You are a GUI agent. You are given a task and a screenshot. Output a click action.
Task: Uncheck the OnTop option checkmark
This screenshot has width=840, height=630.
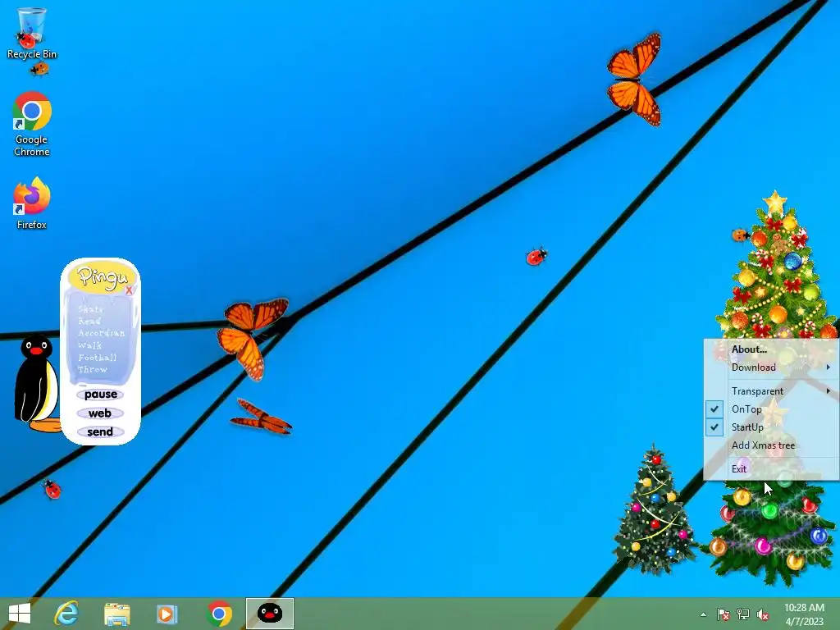pyautogui.click(x=714, y=409)
